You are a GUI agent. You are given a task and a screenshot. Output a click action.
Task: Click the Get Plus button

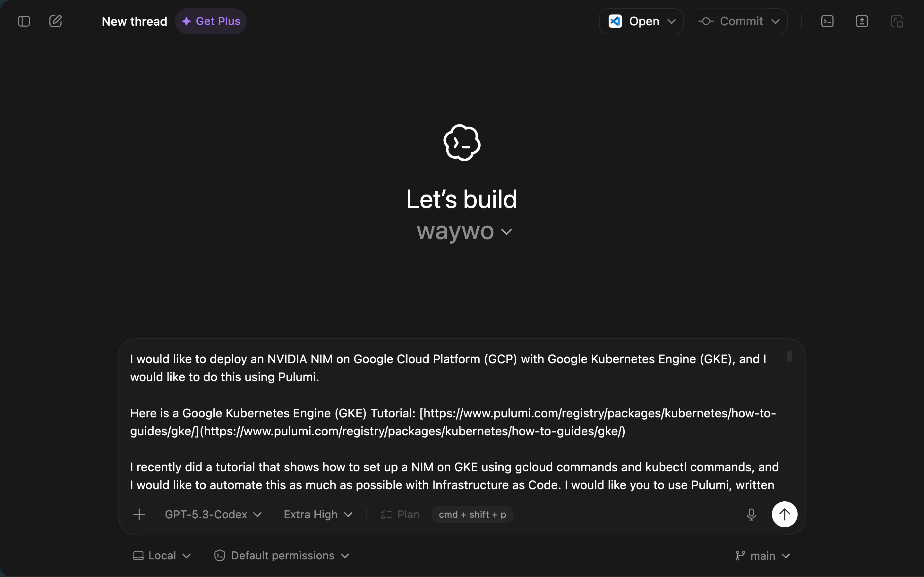pos(211,21)
